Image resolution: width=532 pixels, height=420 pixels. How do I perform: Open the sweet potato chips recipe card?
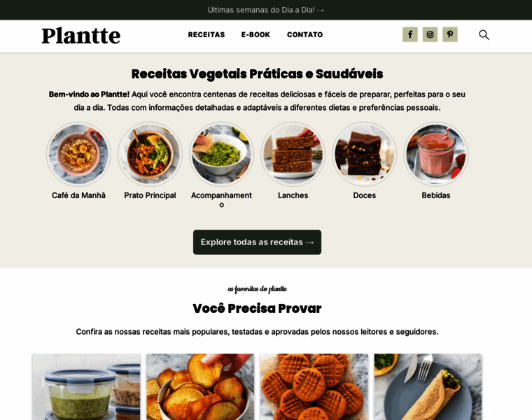click(x=200, y=387)
